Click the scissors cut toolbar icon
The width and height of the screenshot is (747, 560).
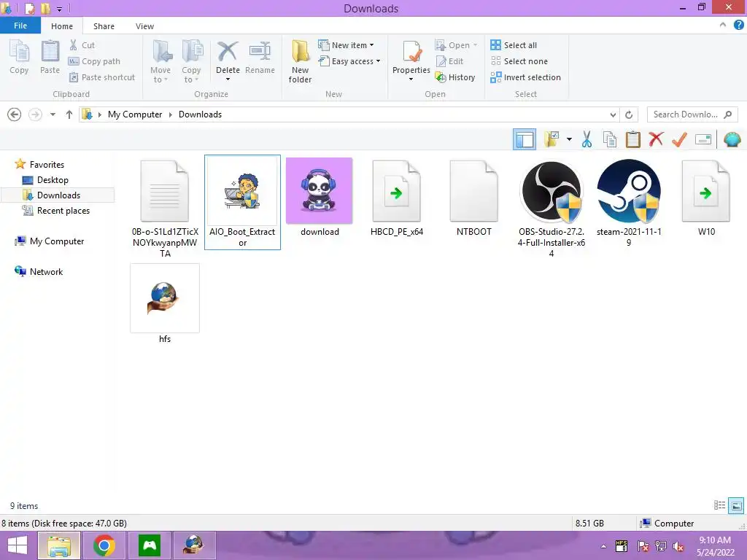587,139
